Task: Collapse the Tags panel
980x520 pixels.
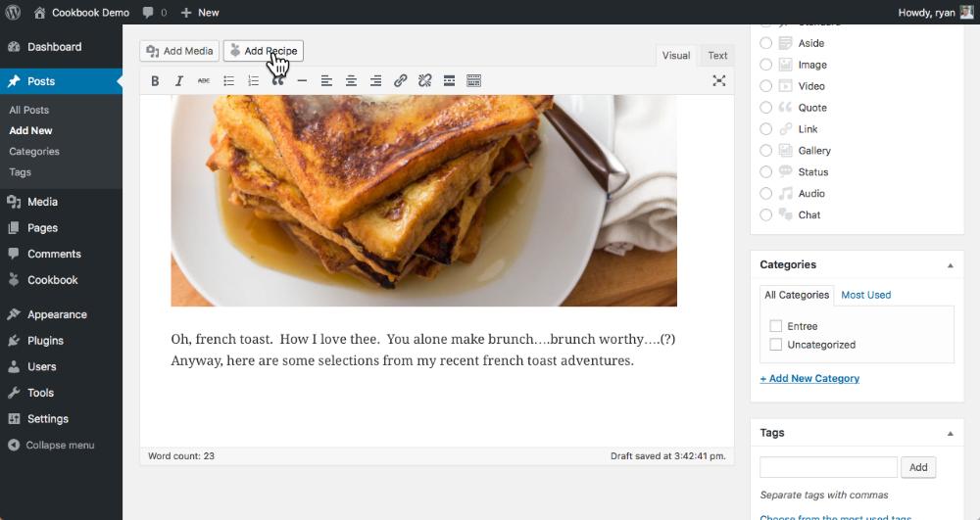Action: 950,433
